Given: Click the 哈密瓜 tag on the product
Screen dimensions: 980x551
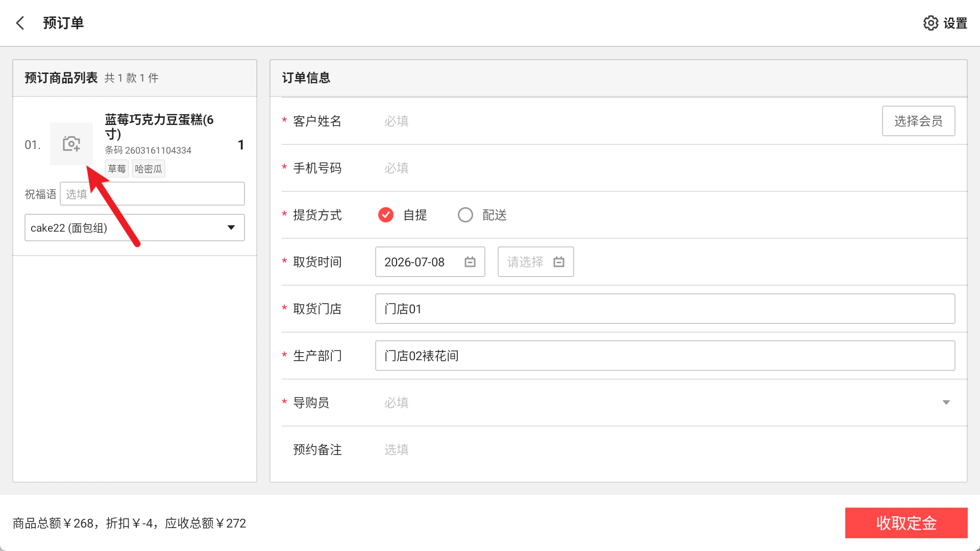Looking at the screenshot, I should pyautogui.click(x=149, y=169).
